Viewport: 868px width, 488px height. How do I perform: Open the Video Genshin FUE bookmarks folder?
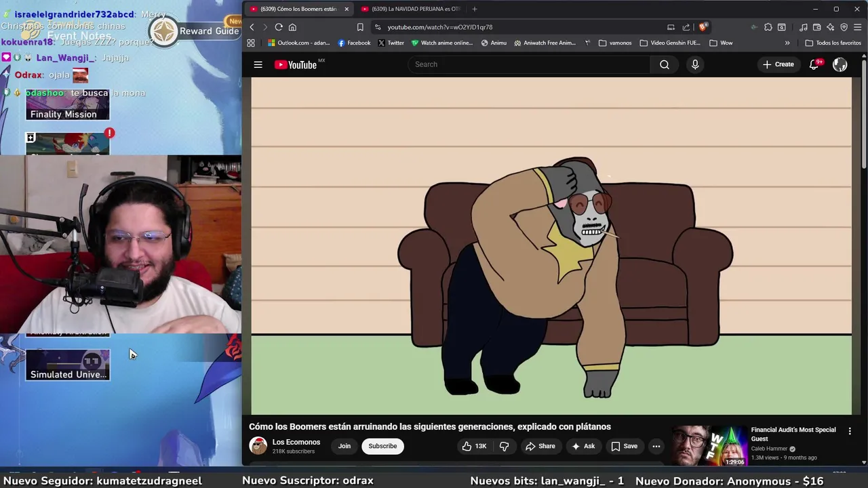click(x=670, y=43)
